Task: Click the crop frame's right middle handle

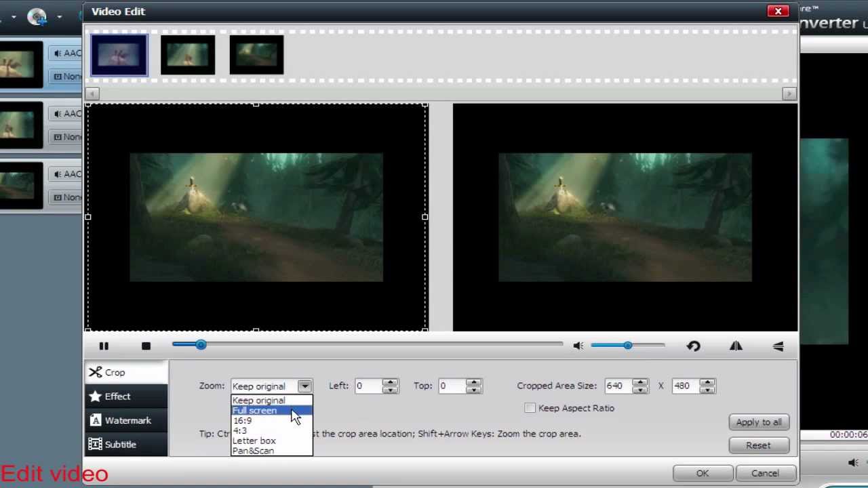Action: coord(425,217)
